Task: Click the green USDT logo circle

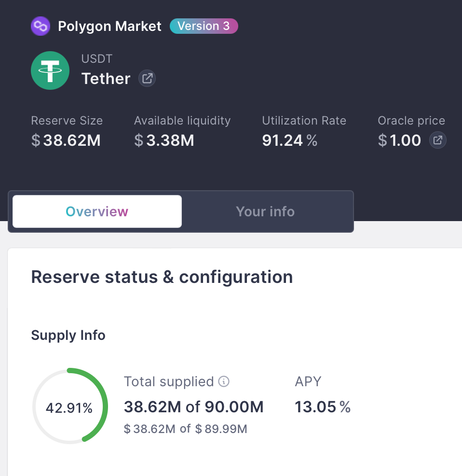Action: point(50,70)
